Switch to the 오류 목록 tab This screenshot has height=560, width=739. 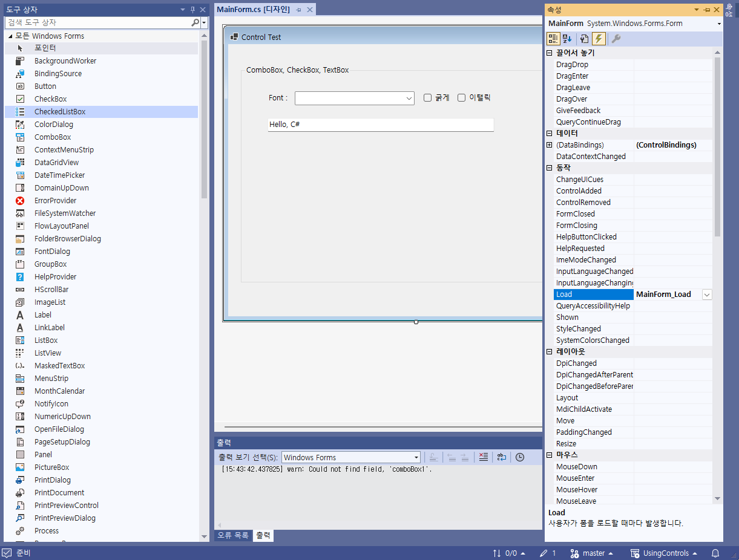coord(233,535)
